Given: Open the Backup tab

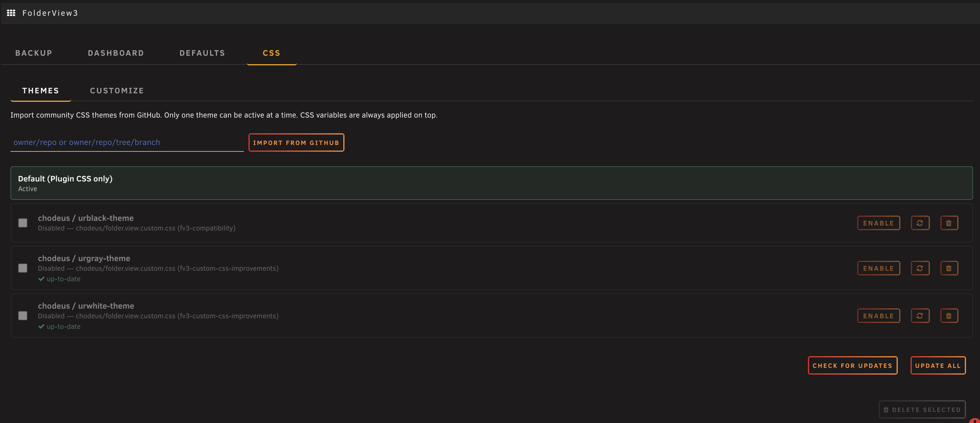Looking at the screenshot, I should coord(34,53).
